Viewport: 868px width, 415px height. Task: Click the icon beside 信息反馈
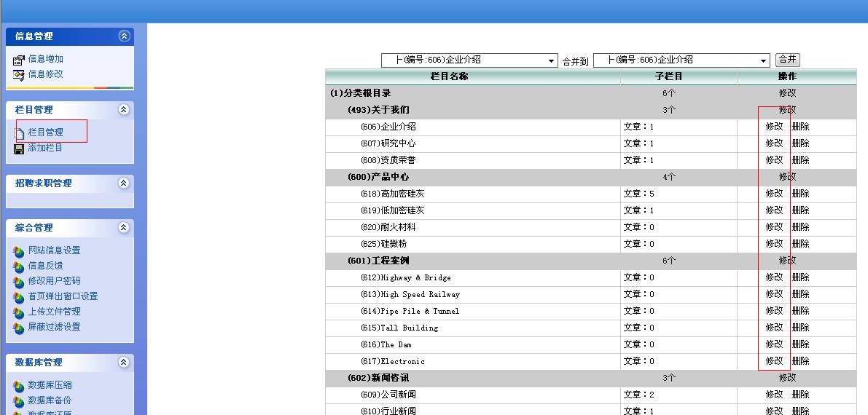point(19,266)
